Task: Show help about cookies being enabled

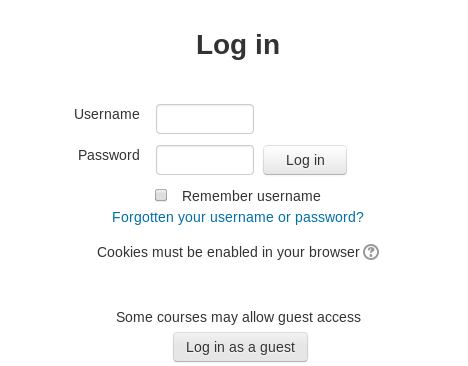Action: click(371, 252)
